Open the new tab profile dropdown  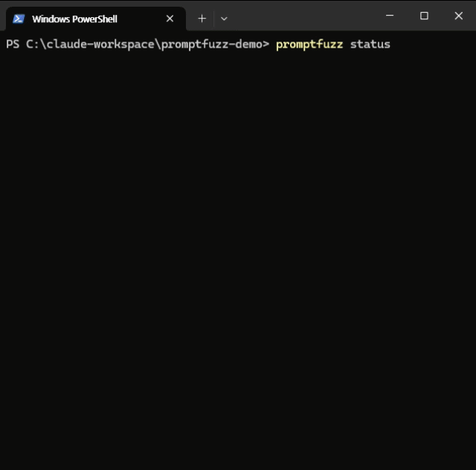(x=224, y=19)
